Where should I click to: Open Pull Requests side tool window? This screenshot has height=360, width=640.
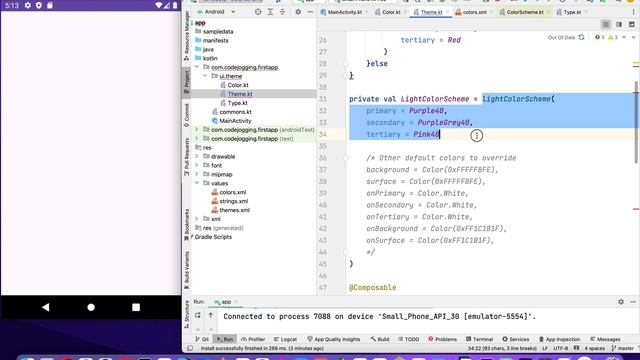click(x=187, y=157)
